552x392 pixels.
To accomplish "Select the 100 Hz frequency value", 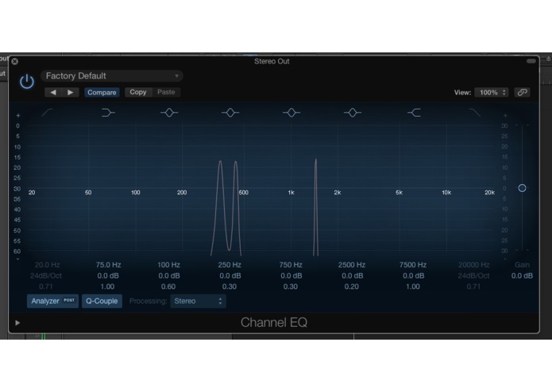I will [x=168, y=265].
